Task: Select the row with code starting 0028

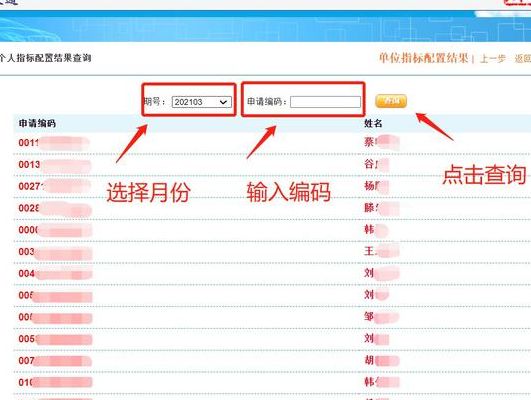Action: pos(271,208)
